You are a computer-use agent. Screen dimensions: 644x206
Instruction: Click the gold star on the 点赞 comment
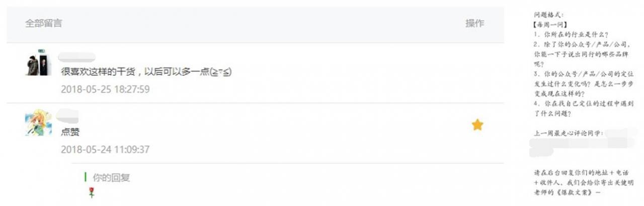pos(477,125)
